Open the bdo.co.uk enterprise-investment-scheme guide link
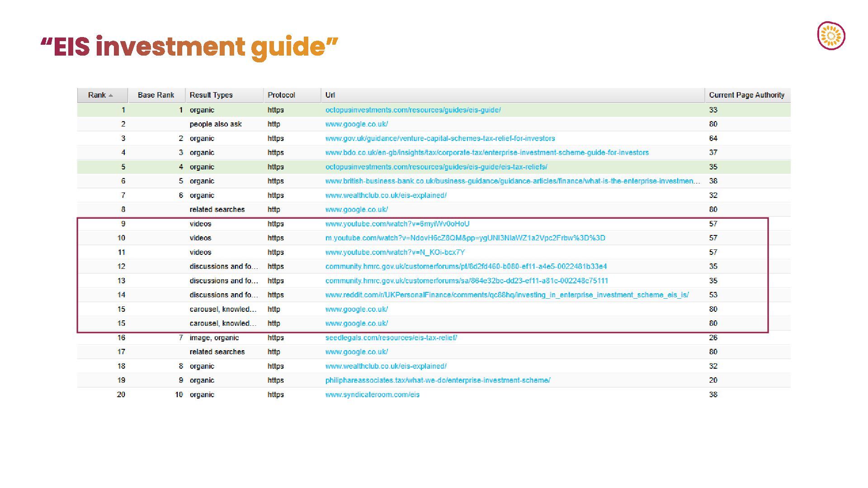Screen dimensions: 868x488 click(487, 152)
